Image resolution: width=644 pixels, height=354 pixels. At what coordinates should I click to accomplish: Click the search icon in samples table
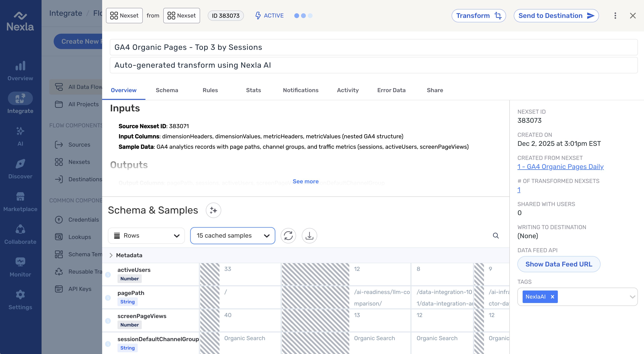point(496,235)
